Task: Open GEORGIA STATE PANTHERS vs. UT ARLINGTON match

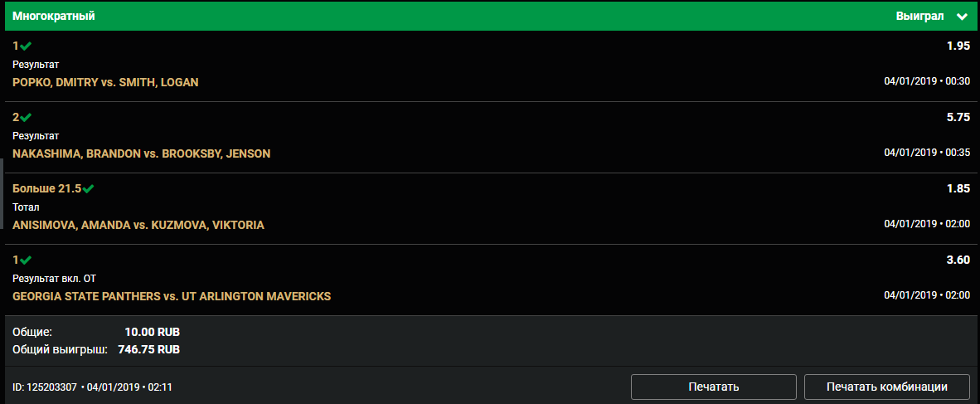Action: pyautogui.click(x=172, y=296)
